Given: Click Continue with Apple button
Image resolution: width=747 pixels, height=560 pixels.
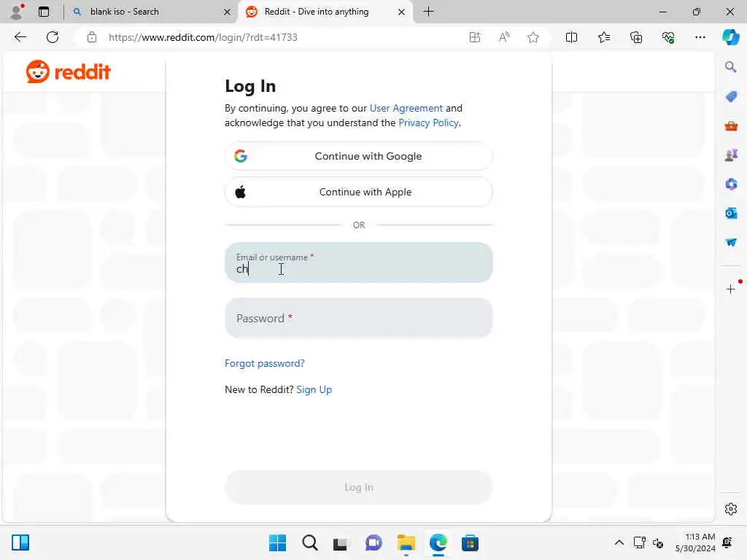Looking at the screenshot, I should click(358, 192).
